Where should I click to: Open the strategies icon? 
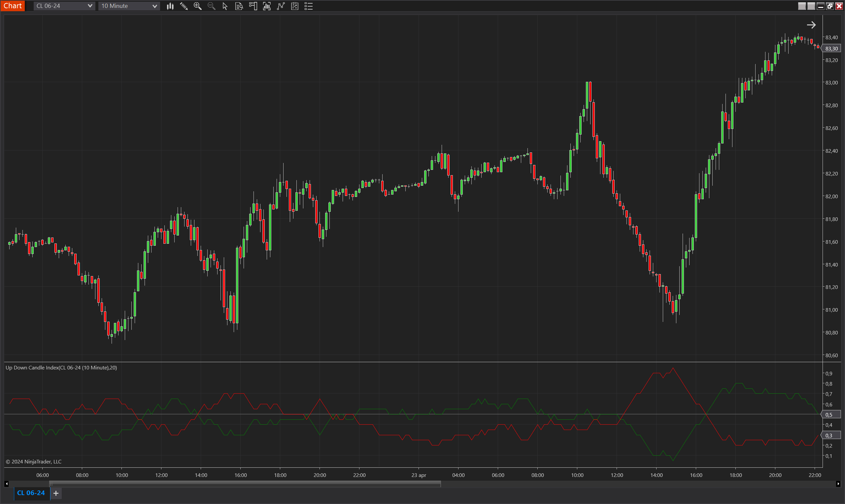(294, 6)
